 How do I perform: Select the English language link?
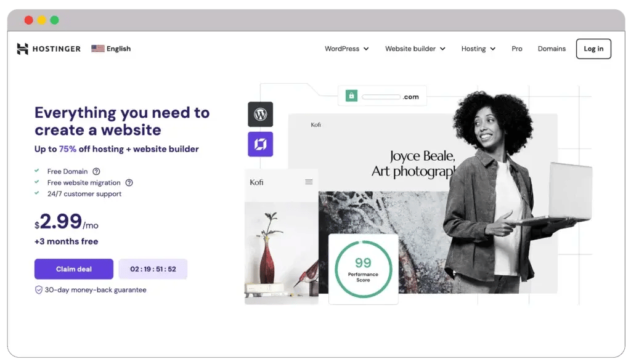point(118,49)
